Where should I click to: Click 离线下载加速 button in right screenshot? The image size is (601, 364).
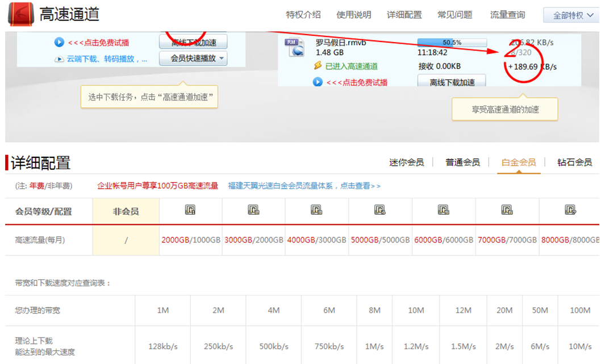click(x=452, y=82)
